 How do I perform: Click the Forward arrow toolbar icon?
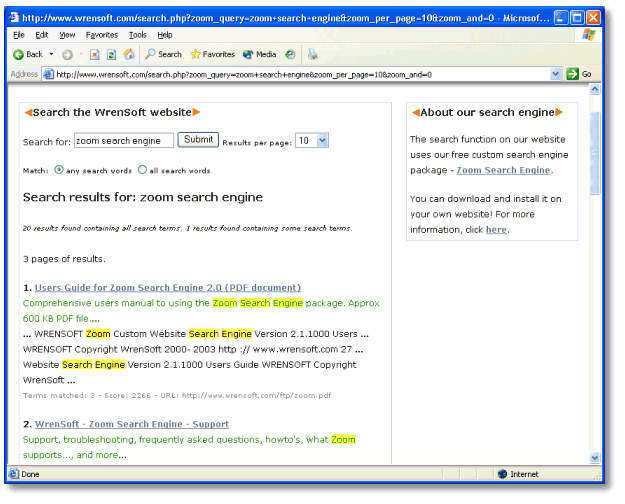pos(67,55)
